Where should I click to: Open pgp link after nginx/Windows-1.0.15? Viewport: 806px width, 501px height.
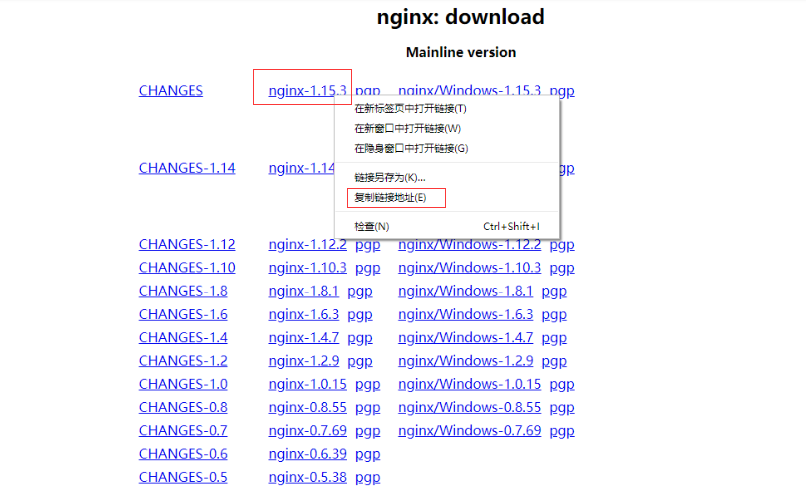tap(562, 385)
